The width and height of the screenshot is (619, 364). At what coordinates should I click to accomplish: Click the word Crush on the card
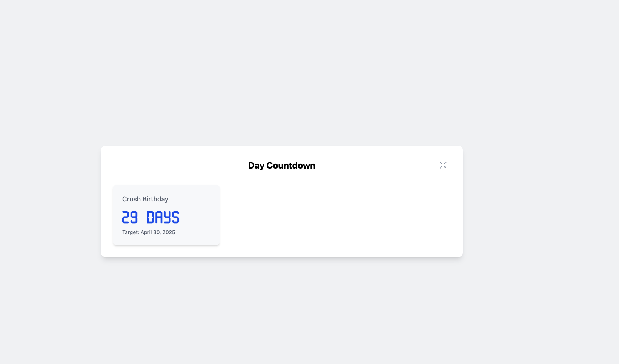[x=131, y=199]
